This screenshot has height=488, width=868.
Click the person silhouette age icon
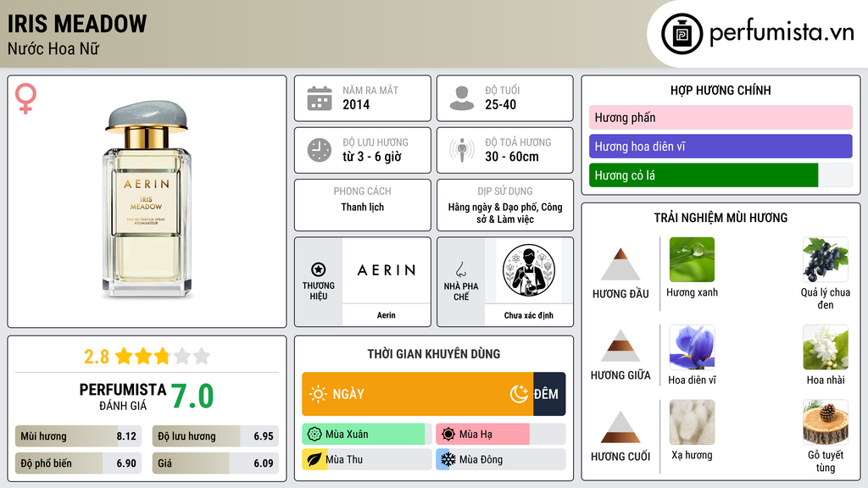[462, 98]
